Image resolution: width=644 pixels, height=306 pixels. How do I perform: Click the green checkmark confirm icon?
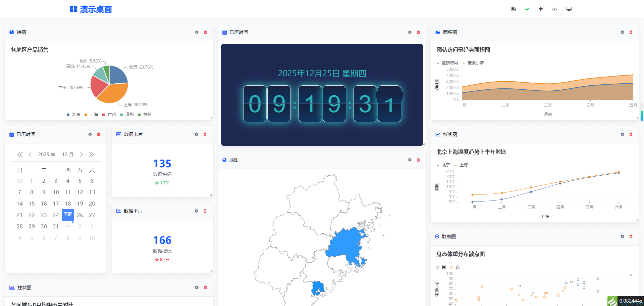pos(527,9)
